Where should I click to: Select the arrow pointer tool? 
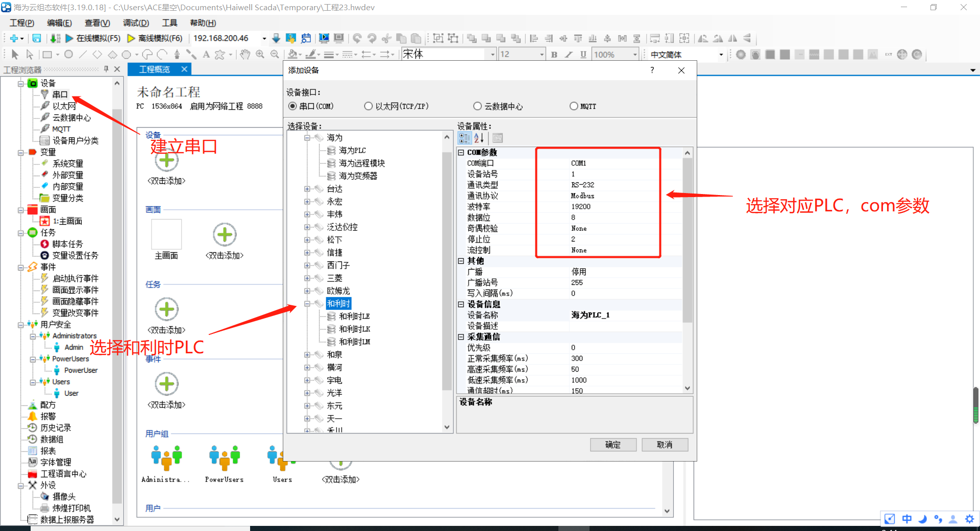click(15, 55)
